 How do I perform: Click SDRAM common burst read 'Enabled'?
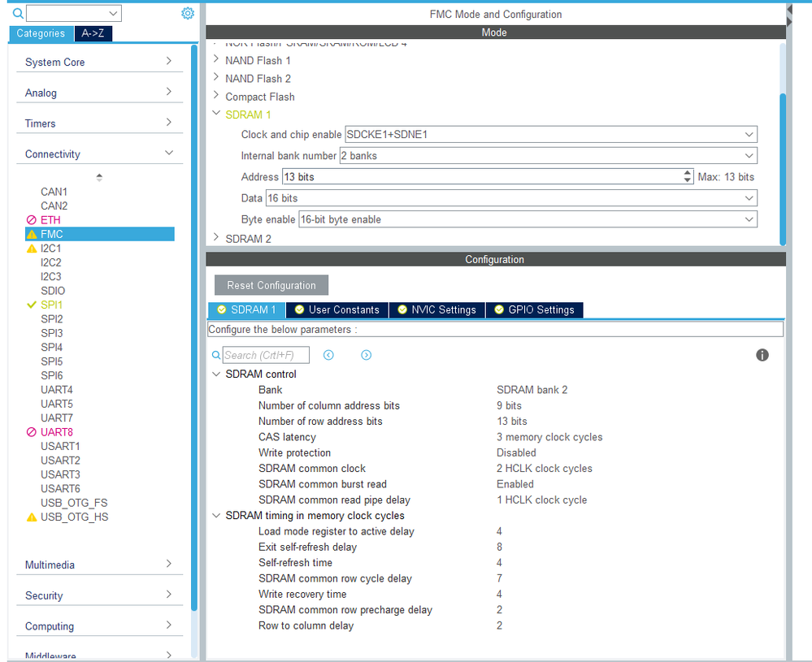[x=515, y=484]
